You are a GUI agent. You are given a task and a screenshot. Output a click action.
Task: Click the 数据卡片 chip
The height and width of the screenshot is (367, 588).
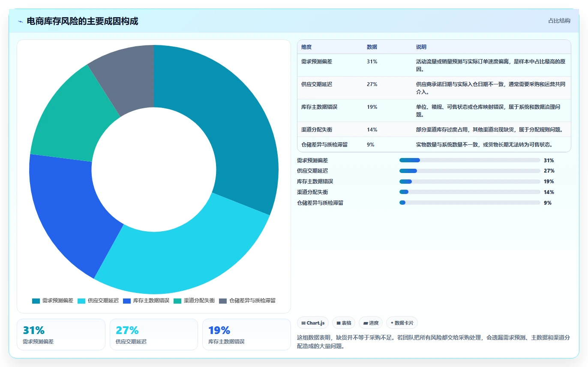[402, 323]
